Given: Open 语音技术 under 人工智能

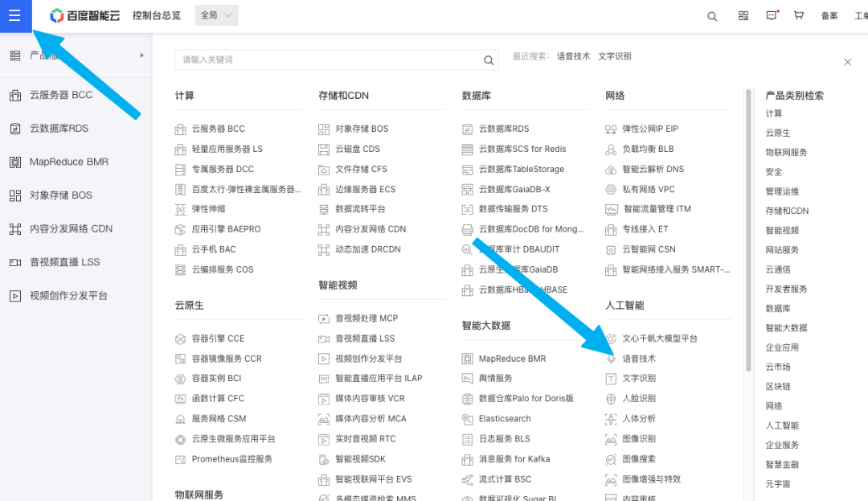Looking at the screenshot, I should pyautogui.click(x=639, y=359).
